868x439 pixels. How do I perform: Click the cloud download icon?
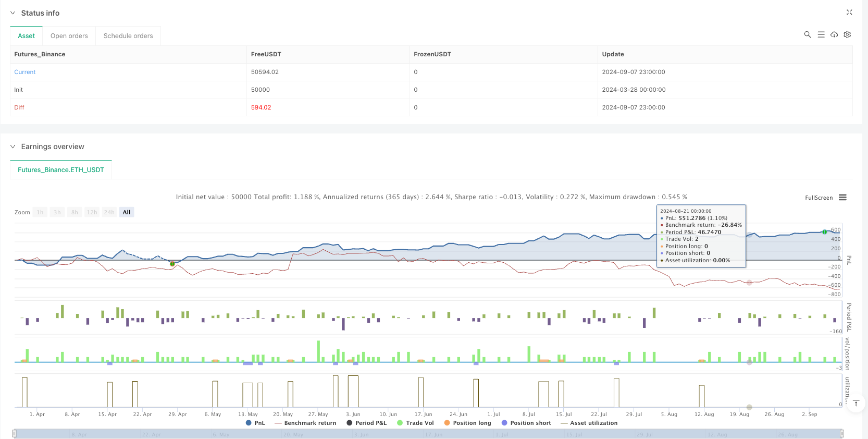[x=834, y=34]
